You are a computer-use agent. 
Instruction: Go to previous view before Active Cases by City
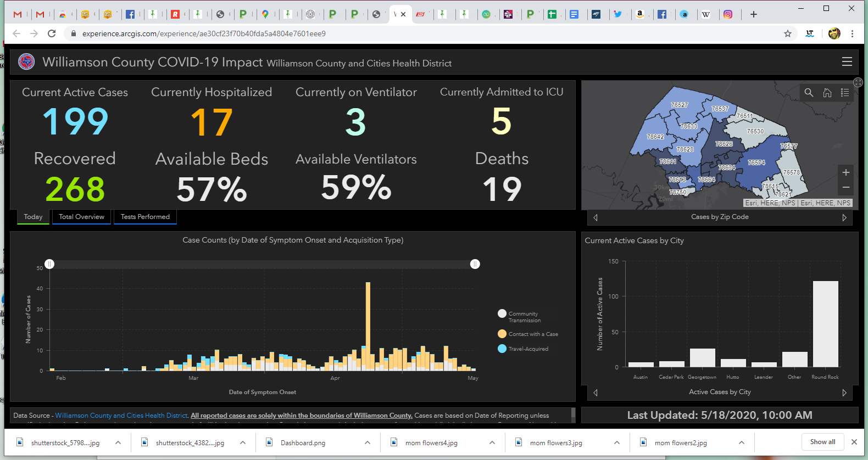pos(596,392)
